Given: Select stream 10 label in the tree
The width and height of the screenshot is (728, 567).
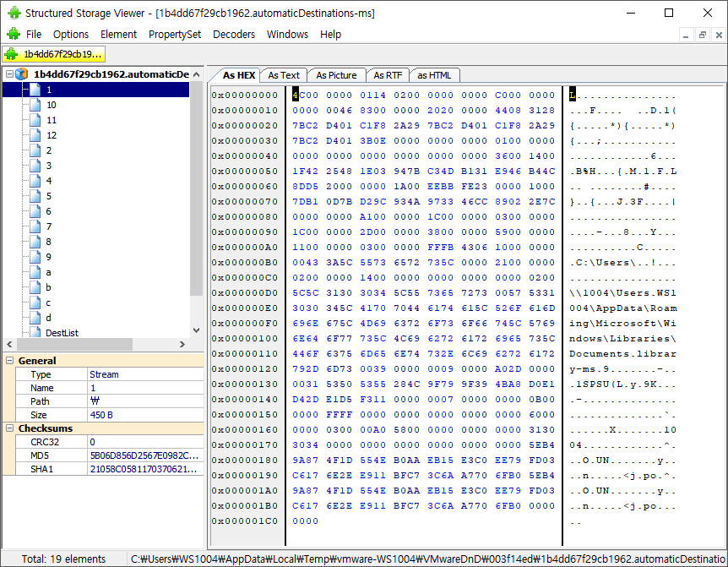Looking at the screenshot, I should pos(51,105).
